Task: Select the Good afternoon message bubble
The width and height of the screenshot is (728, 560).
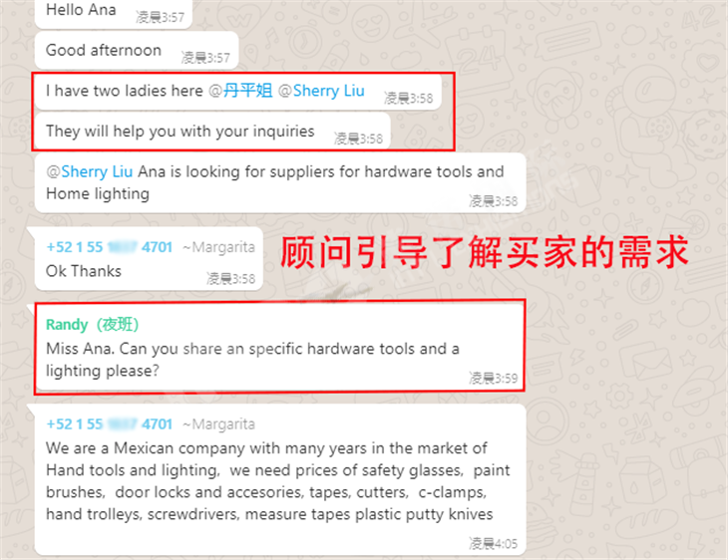Action: (x=137, y=50)
